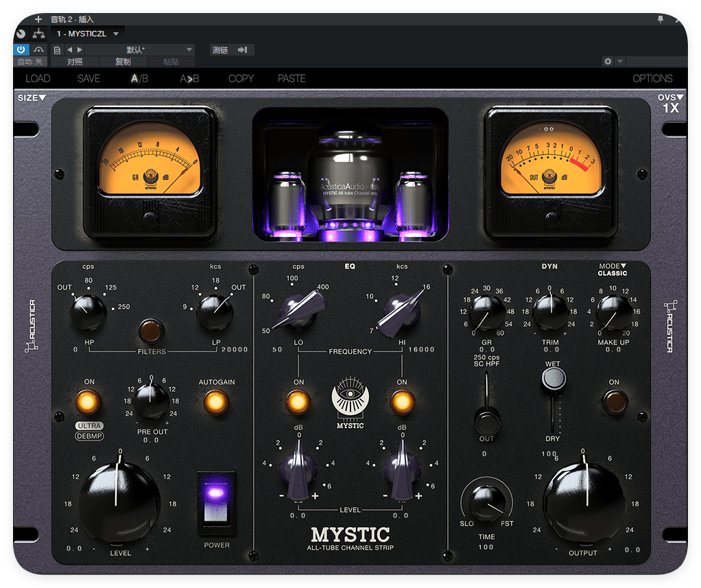This screenshot has width=701, height=588.
Task: Click the large OUTPUT knob
Action: [584, 504]
